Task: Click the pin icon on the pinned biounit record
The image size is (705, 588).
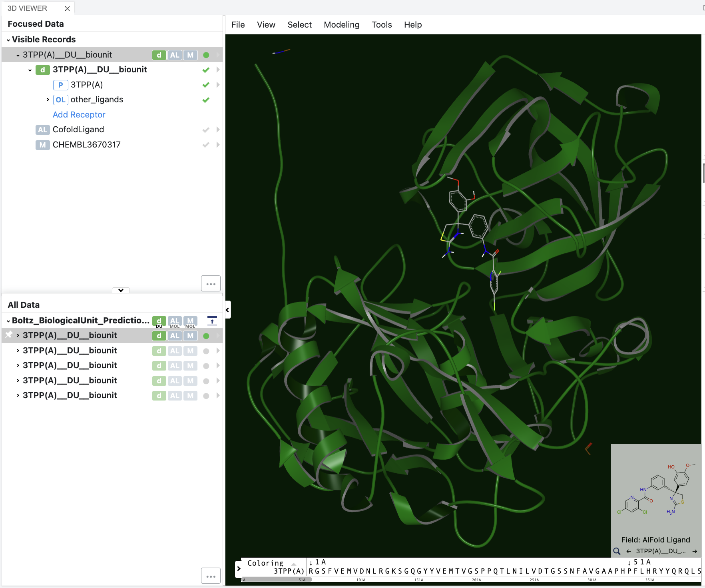Action: click(x=8, y=335)
